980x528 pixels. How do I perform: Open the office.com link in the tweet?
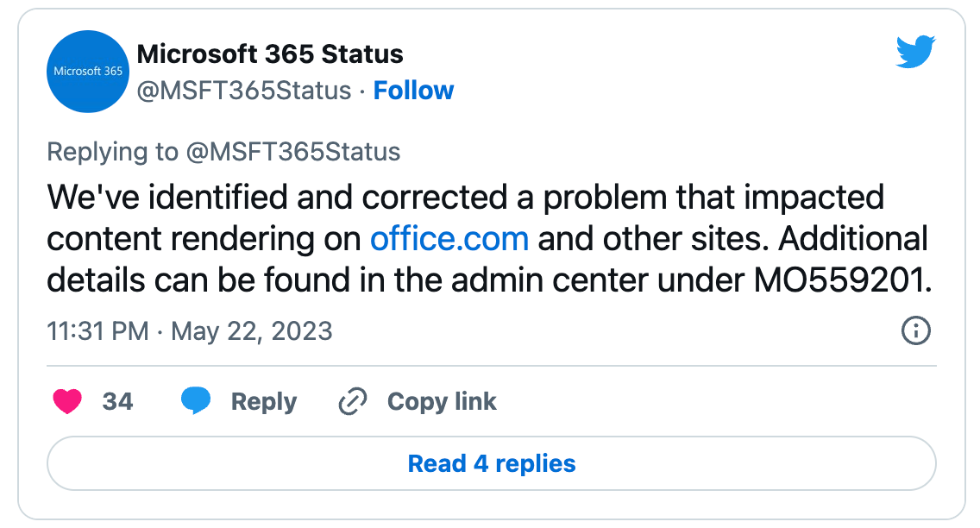coord(449,238)
